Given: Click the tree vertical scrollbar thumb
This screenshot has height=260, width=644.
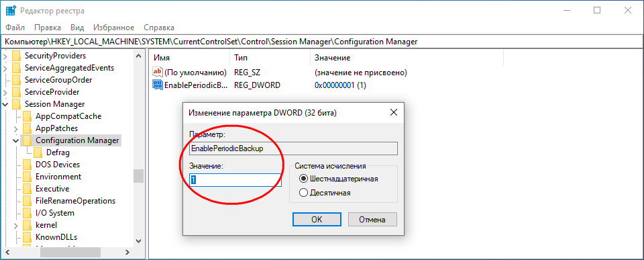Looking at the screenshot, I should coord(138,176).
